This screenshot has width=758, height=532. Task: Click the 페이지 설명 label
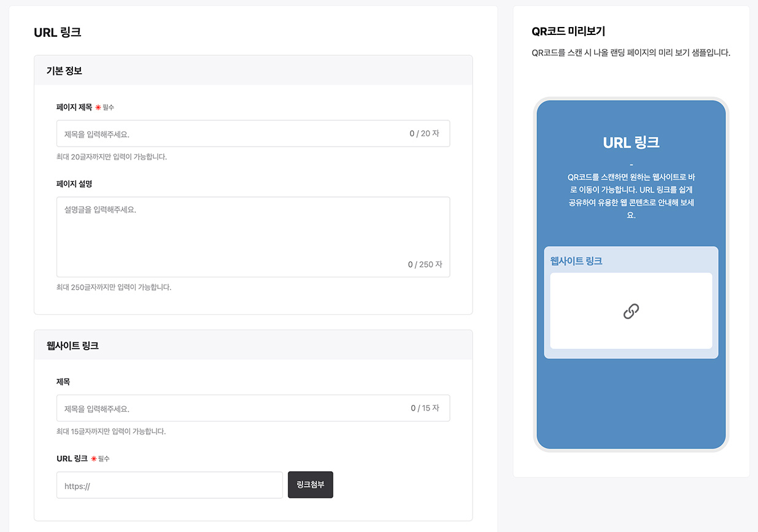(74, 183)
